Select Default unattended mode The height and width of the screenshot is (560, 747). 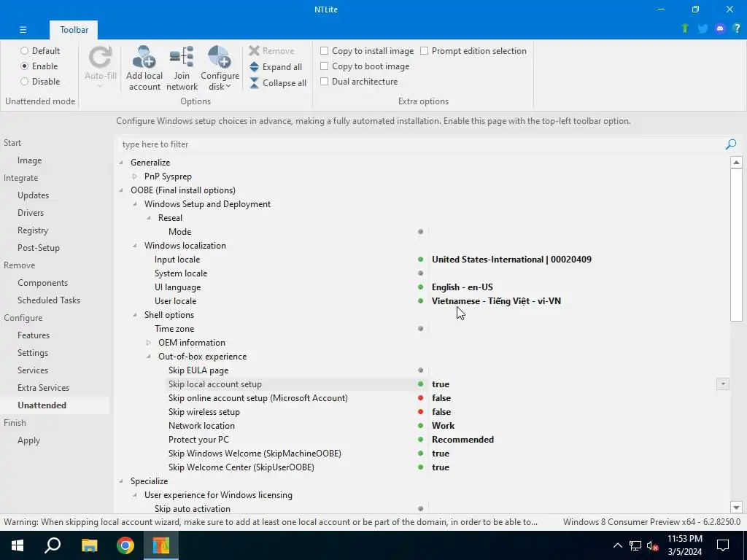40,50
